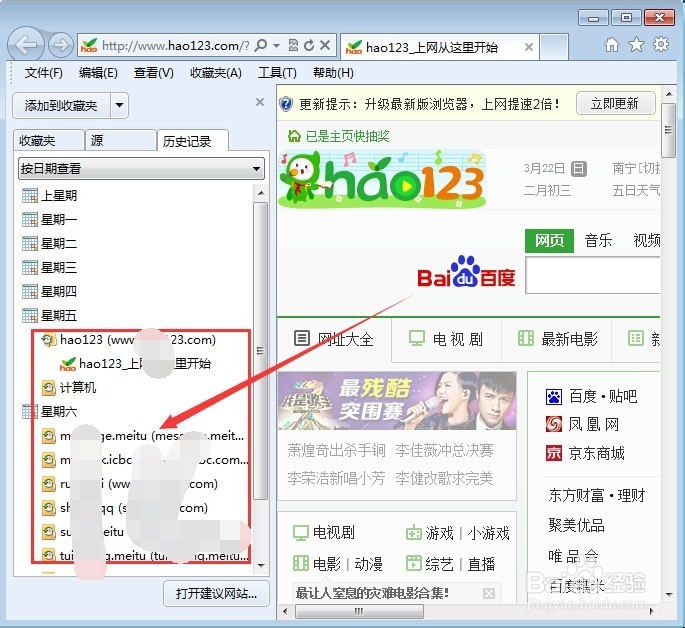Open the 收藏夹(A) menu

[x=216, y=72]
